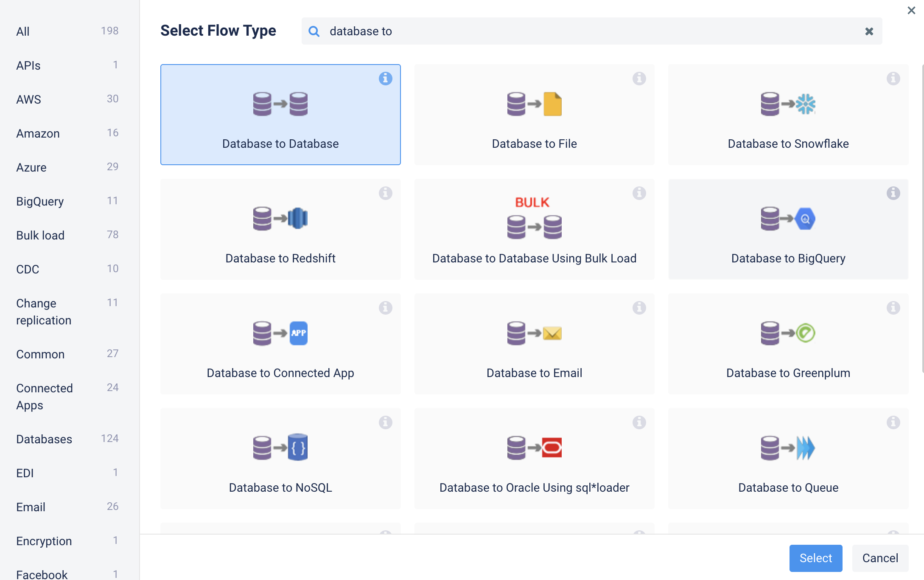Open info for Database to Connected App
Image resolution: width=924 pixels, height=580 pixels.
click(x=385, y=308)
